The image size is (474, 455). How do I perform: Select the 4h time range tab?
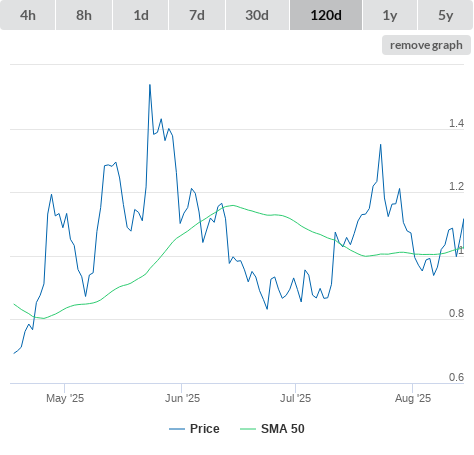(x=28, y=15)
